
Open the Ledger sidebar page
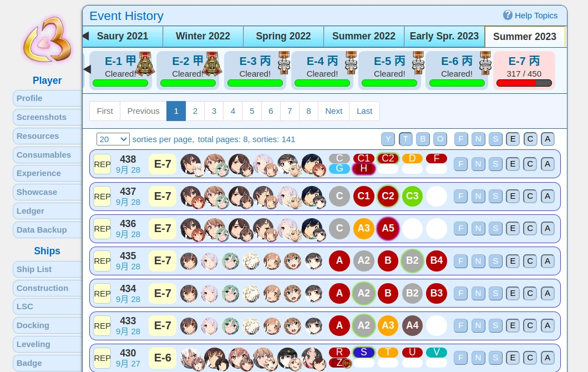click(x=47, y=211)
